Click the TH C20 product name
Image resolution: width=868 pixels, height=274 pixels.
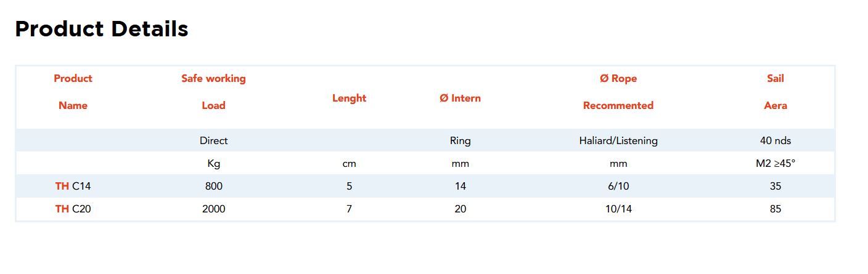73,209
